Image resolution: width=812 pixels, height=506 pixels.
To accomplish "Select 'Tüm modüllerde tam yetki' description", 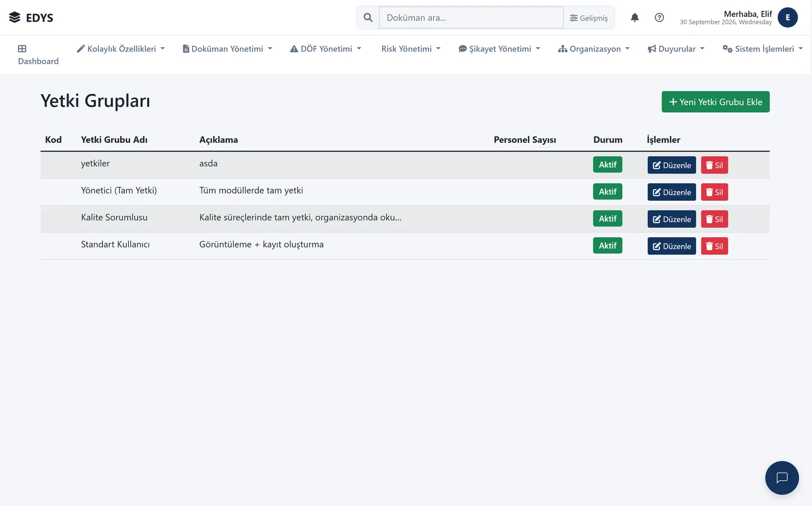I will pyautogui.click(x=251, y=191).
